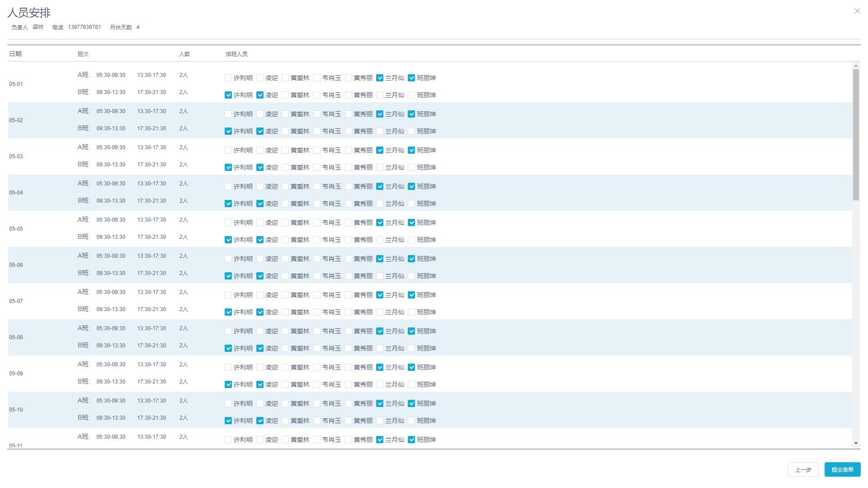Screen dimensions: 868x488
Task: Check 黄爱林 for 05-10 B班
Action: [x=285, y=421]
